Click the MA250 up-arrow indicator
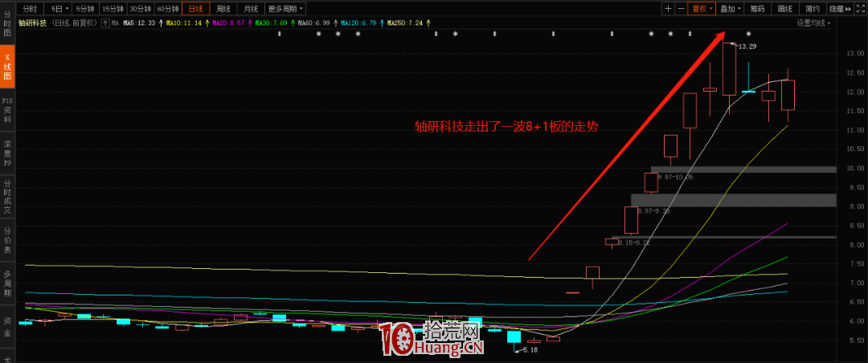 tap(429, 23)
